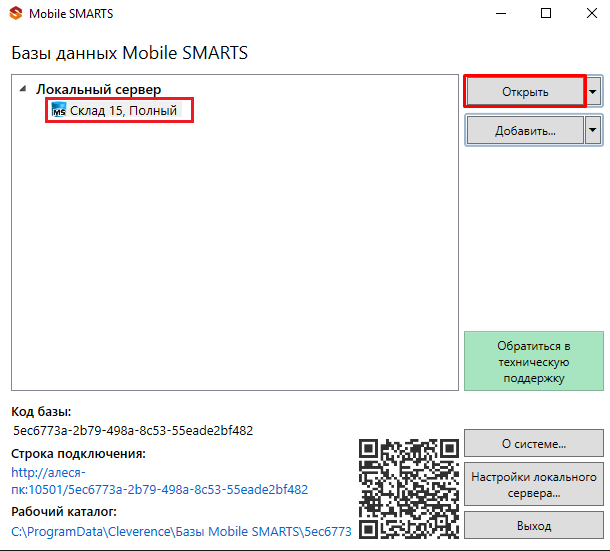Select the Локальный сервер tree row
Viewport: 610px width, 551px height.
point(98,89)
